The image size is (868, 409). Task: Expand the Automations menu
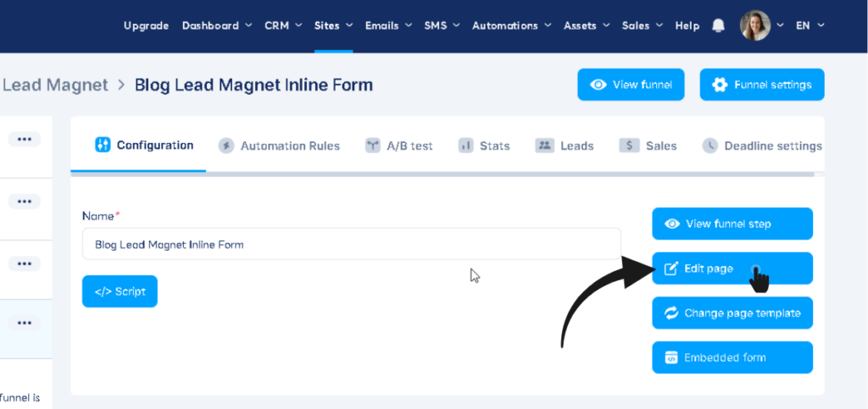point(511,26)
